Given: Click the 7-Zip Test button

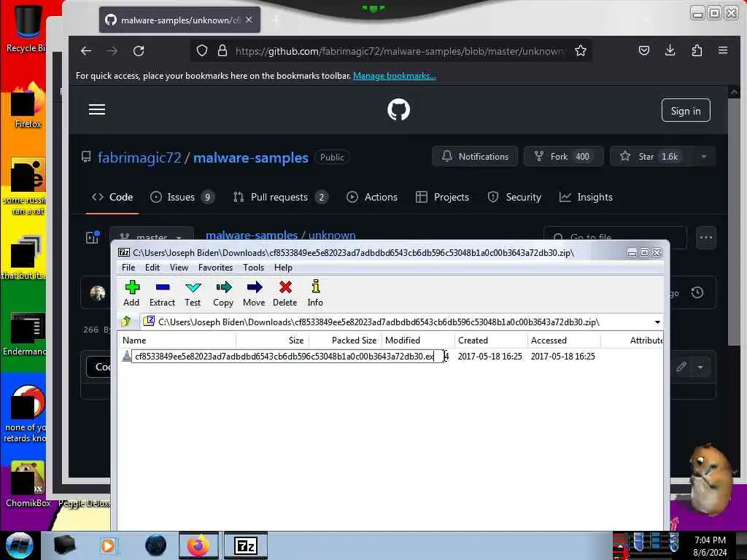Looking at the screenshot, I should (193, 293).
